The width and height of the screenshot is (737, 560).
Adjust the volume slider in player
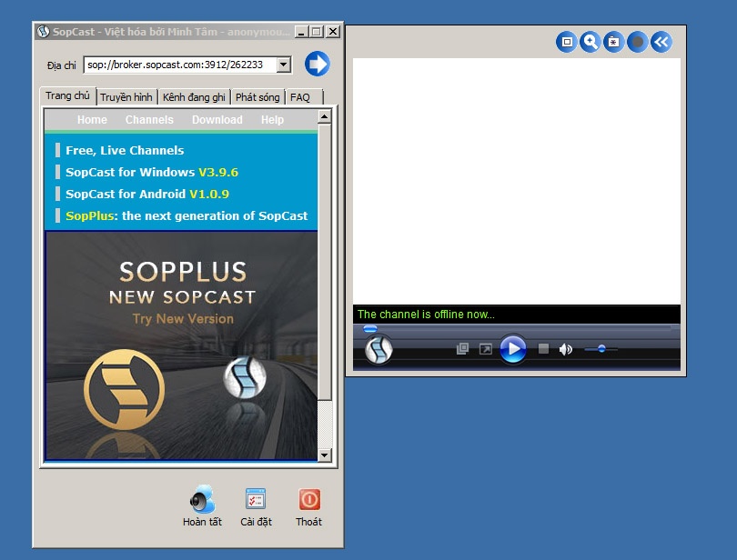tap(601, 349)
